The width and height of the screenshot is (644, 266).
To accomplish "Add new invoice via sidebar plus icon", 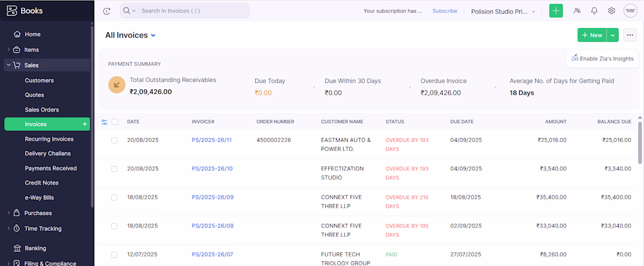I will [x=85, y=124].
